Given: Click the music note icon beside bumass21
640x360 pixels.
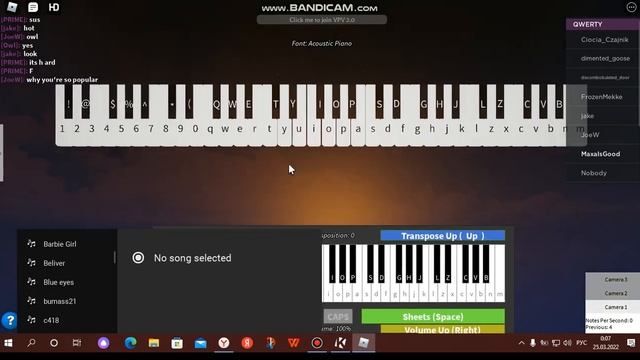Looking at the screenshot, I should pos(31,301).
